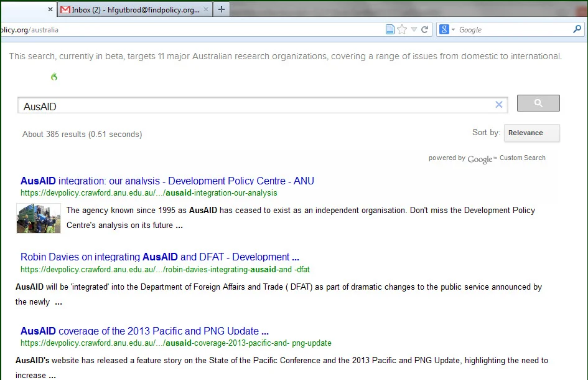Bookmark this page with the star icon
Image resolution: width=588 pixels, height=380 pixels.
(x=402, y=29)
